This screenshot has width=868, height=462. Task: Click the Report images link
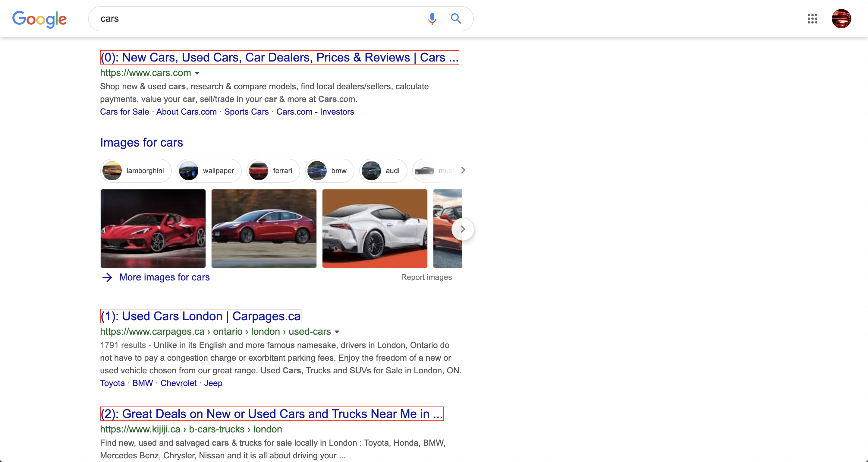click(426, 277)
